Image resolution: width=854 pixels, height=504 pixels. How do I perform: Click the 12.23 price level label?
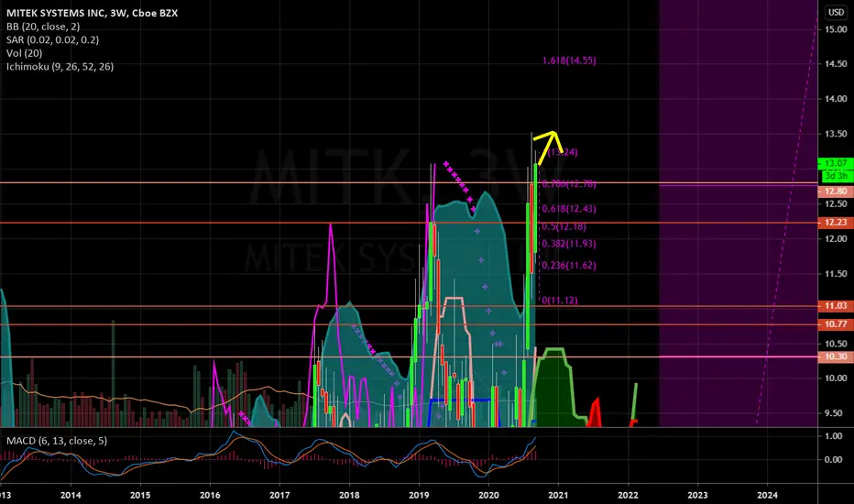tap(836, 223)
